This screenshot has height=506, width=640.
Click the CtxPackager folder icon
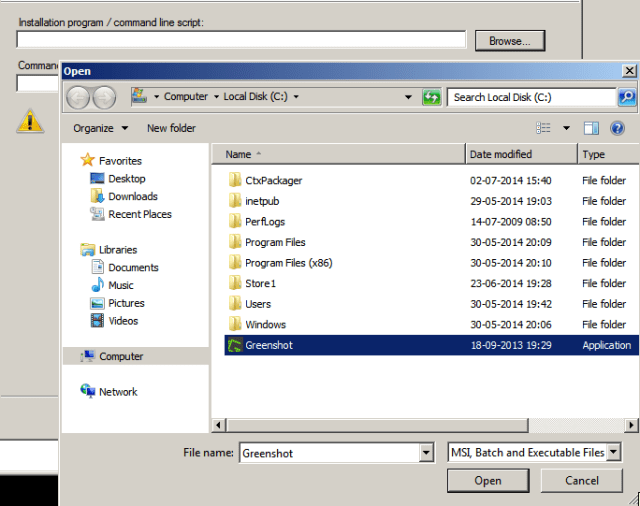point(235,180)
